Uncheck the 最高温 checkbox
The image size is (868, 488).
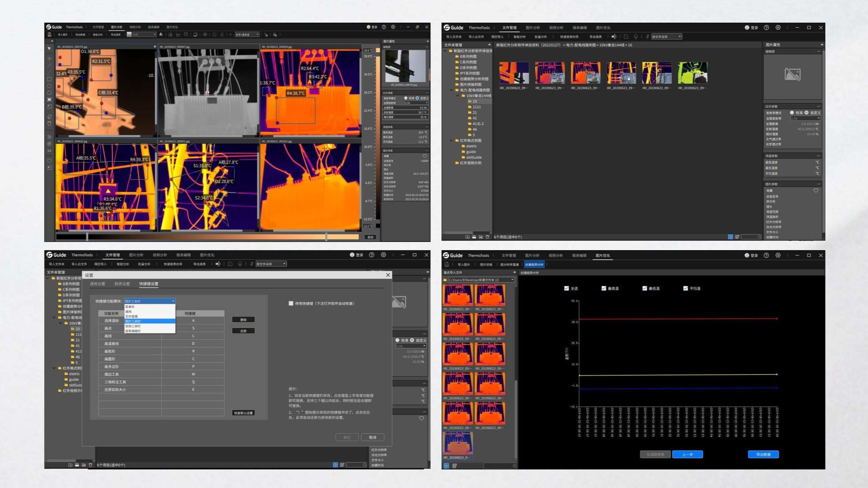(x=604, y=288)
